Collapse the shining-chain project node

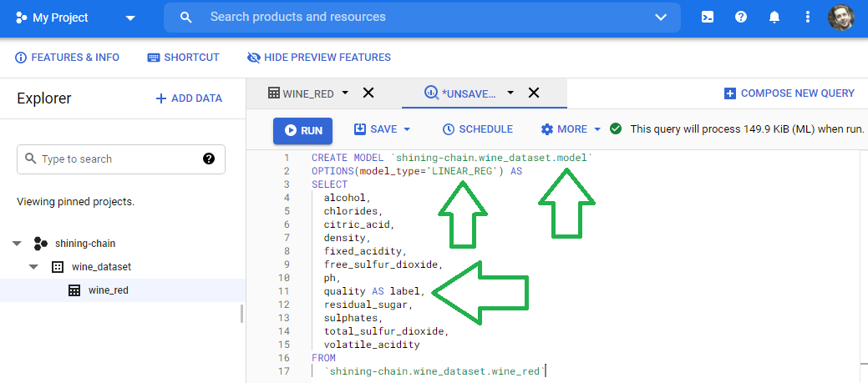point(17,243)
